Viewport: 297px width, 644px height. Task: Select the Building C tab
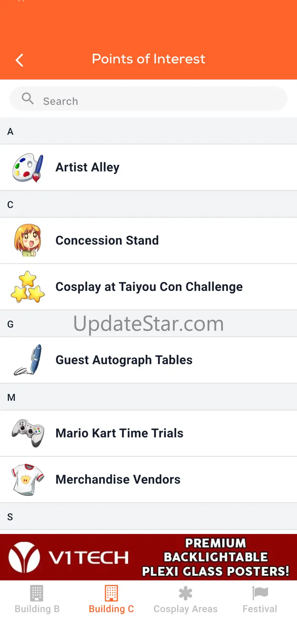coord(111,599)
